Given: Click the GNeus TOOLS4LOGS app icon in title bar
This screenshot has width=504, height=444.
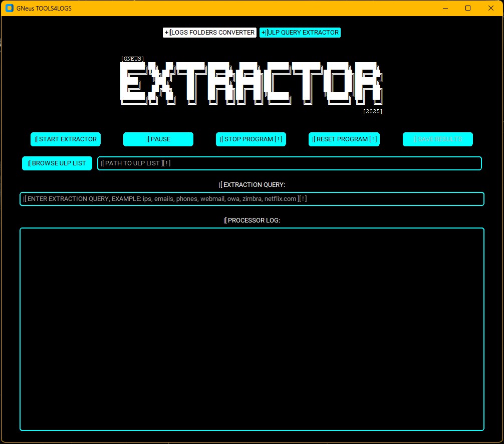Looking at the screenshot, I should pos(10,8).
